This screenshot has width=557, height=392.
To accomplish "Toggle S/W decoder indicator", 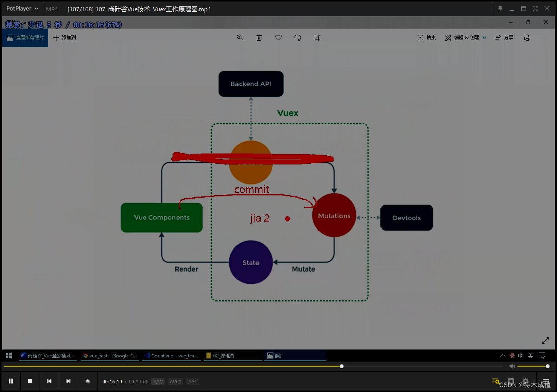I will [x=158, y=381].
